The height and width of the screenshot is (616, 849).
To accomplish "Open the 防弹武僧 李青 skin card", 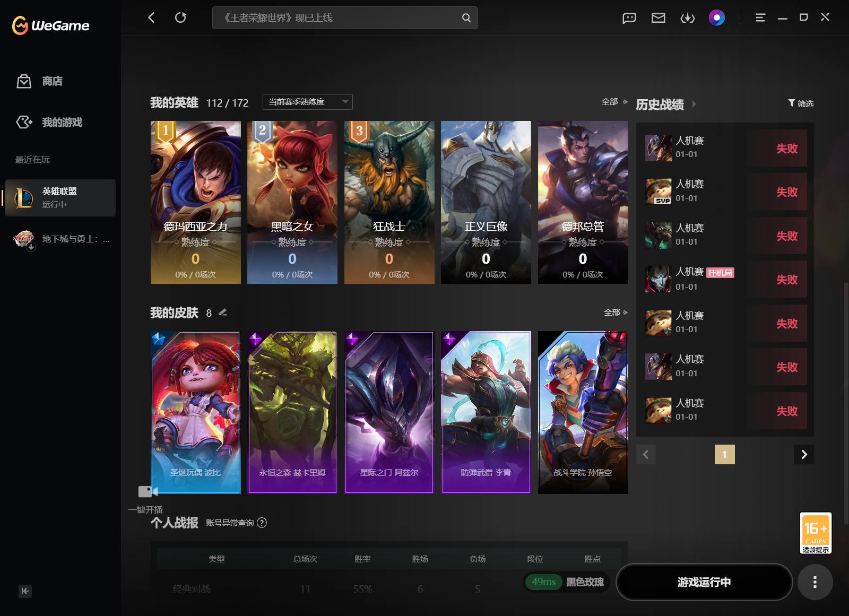I will coord(486,412).
